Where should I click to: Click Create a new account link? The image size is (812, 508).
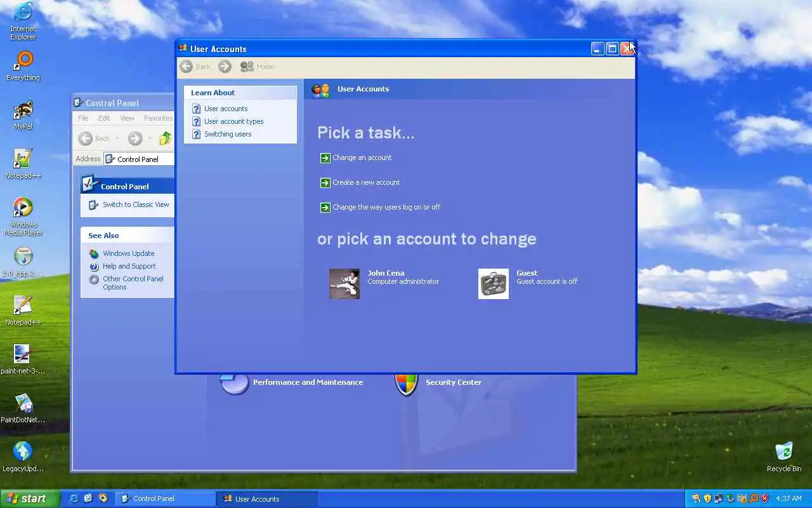(366, 182)
